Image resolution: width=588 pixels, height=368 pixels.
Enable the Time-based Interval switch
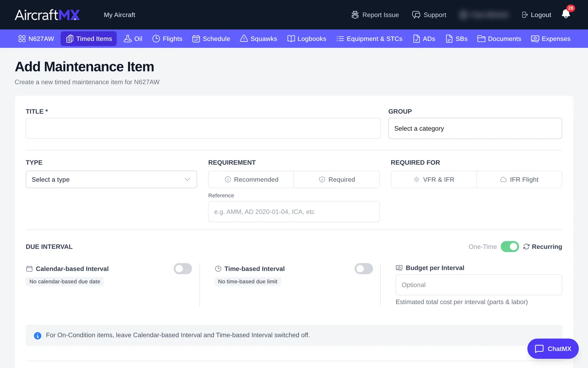[x=364, y=269]
